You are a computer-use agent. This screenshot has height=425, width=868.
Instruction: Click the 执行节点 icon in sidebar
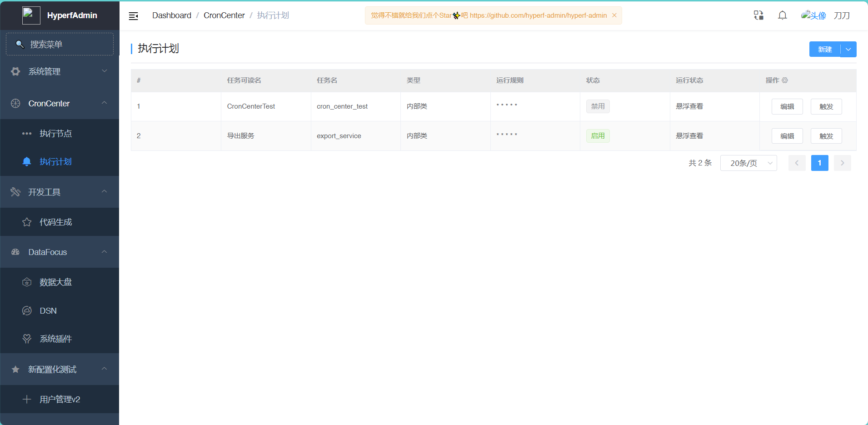(x=26, y=133)
